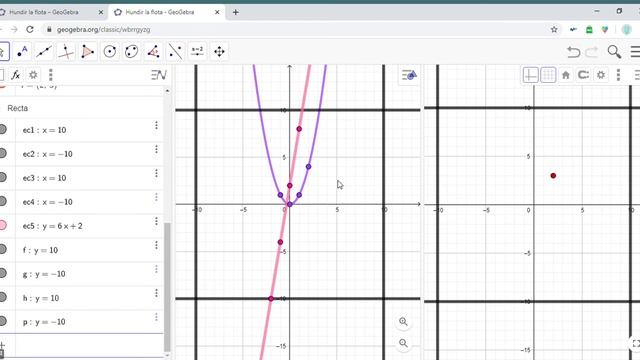Go forward in browser history
The width and height of the screenshot is (640, 360).
tap(14, 29)
